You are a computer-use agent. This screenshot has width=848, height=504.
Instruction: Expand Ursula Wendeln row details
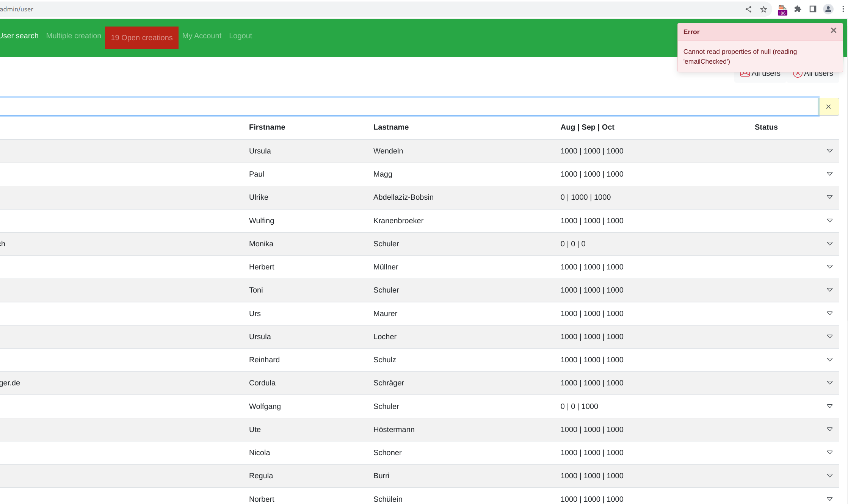click(829, 151)
